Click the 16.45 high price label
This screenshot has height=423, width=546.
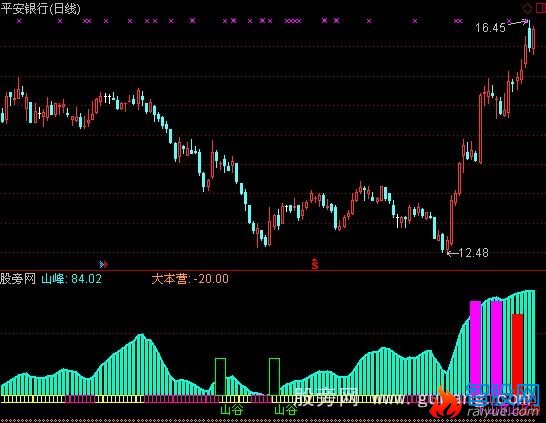click(490, 28)
